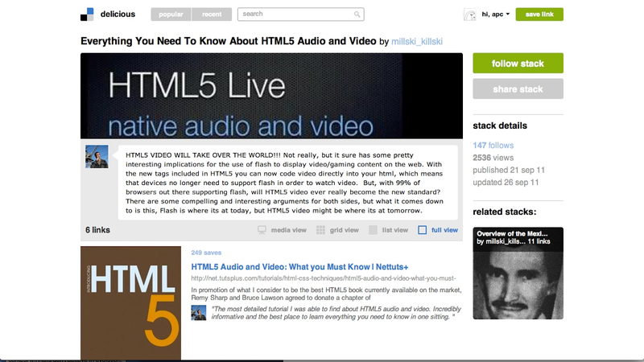The height and width of the screenshot is (362, 644).
Task: Click the list view icon
Action: pyautogui.click(x=373, y=230)
